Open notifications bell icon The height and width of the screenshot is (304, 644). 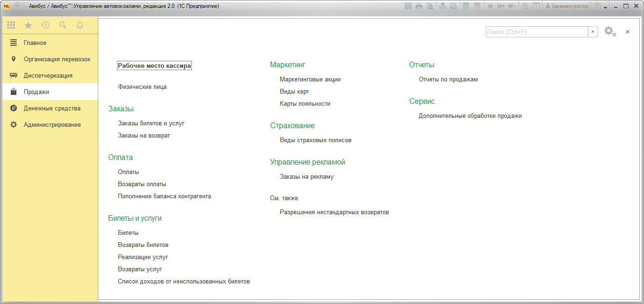(x=80, y=25)
